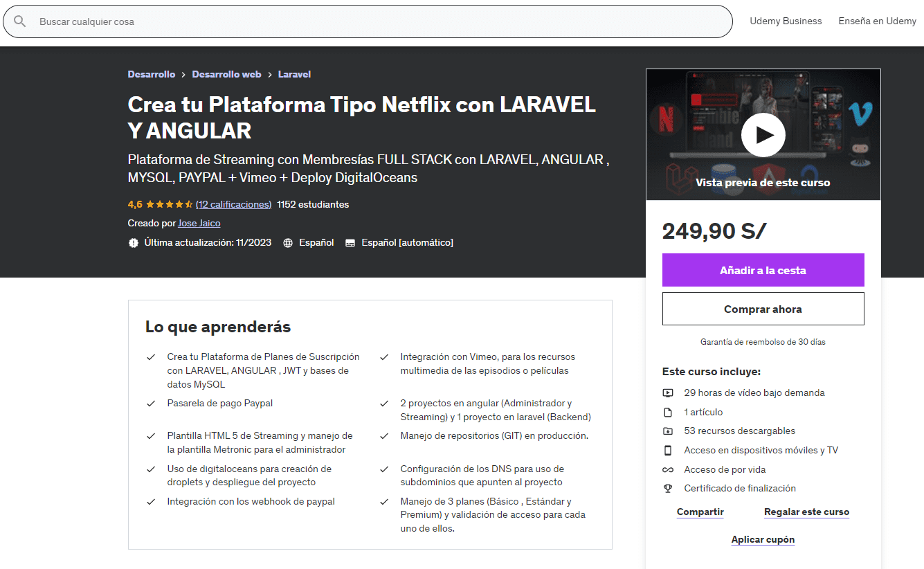Go to Desarrollo web breadcrumb

226,74
